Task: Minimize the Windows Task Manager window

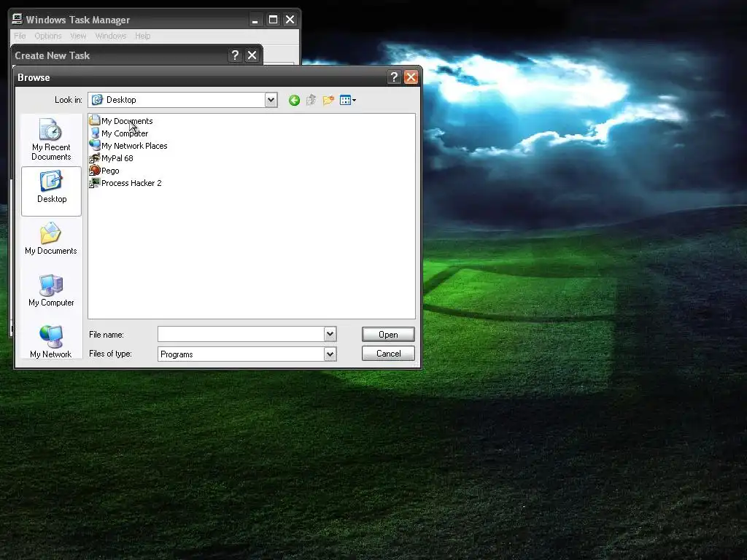Action: (x=255, y=20)
